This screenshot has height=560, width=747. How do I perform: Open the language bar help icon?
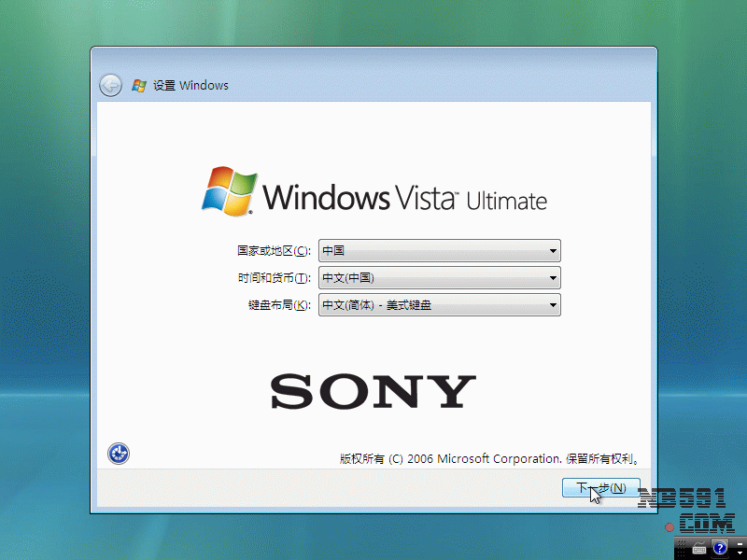tap(720, 548)
